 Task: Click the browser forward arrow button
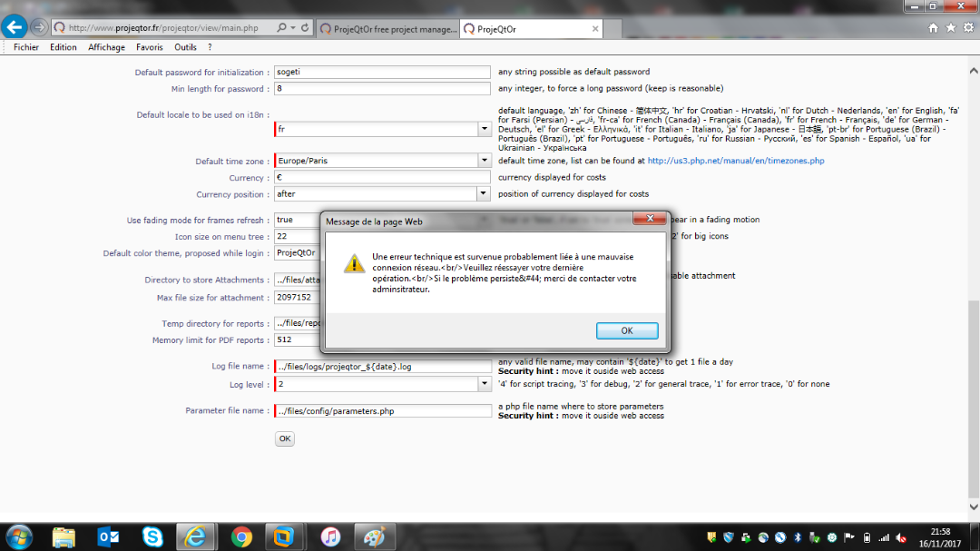tap(39, 27)
